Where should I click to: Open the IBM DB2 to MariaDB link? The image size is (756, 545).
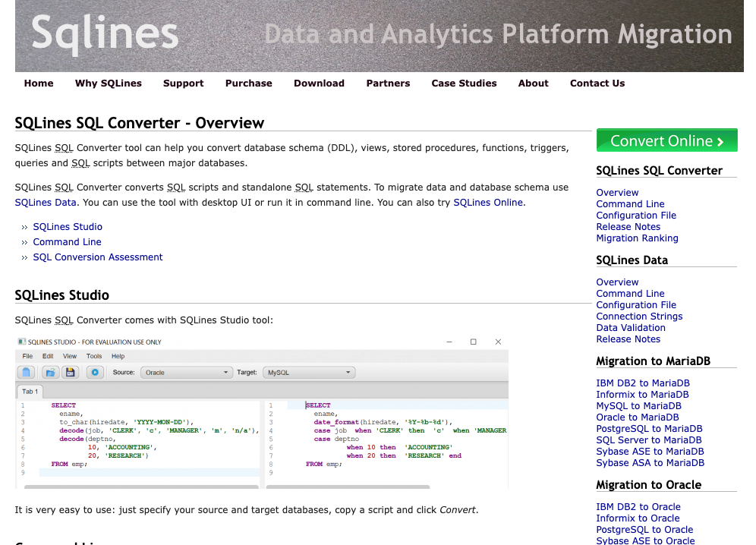click(x=643, y=383)
